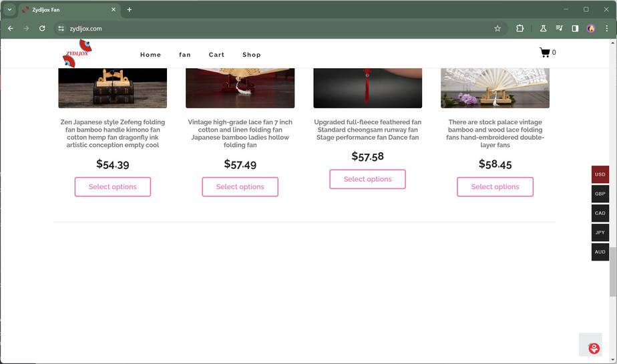Select options for the $54.39 fan
617x364 pixels.
[x=113, y=186]
